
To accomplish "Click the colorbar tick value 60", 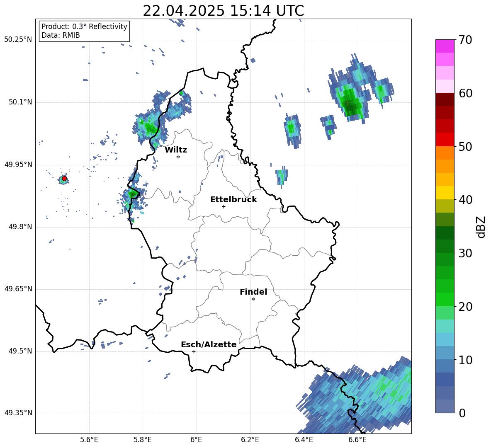I will coord(465,93).
